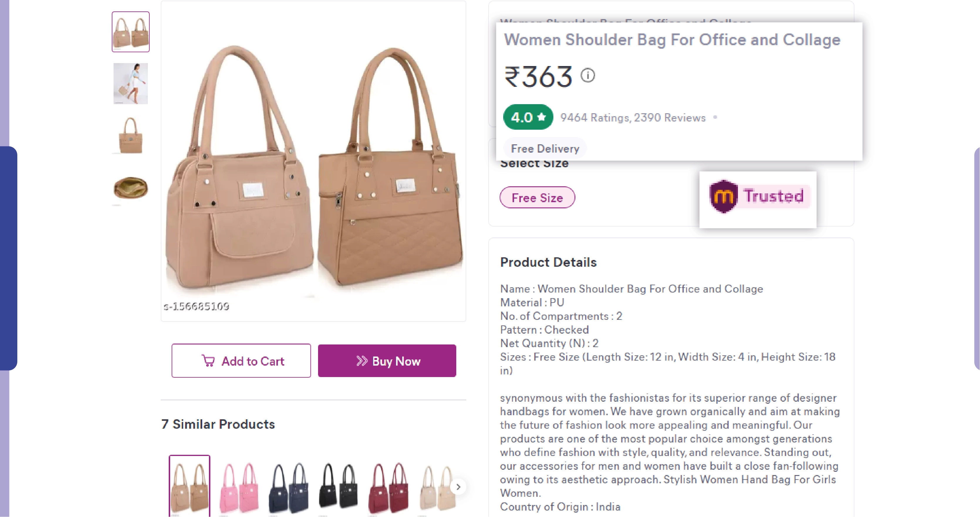
Task: Choose the navy blue bag similar product
Action: [288, 487]
